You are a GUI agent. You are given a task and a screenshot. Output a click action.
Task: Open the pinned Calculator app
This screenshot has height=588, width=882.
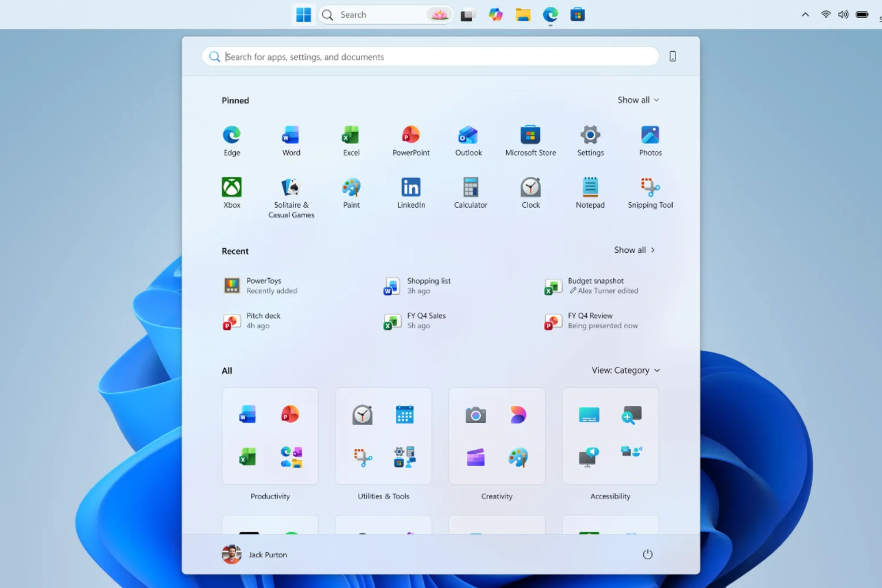click(x=470, y=193)
